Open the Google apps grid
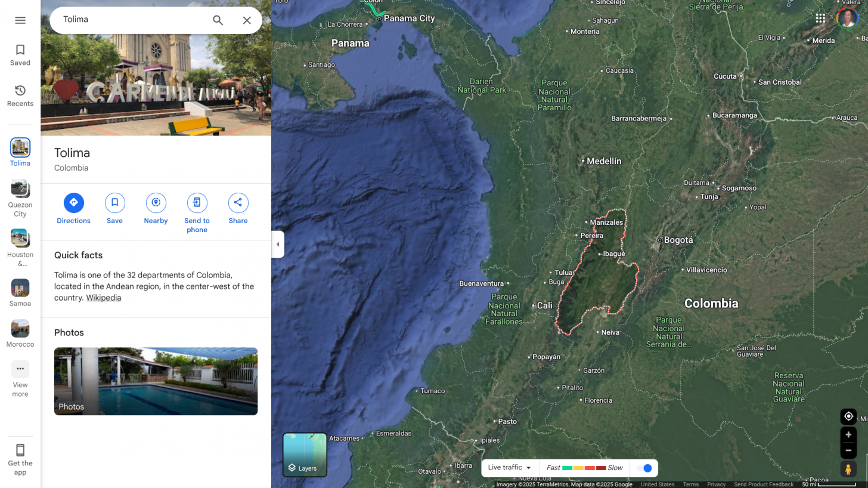The image size is (868, 488). pyautogui.click(x=820, y=18)
